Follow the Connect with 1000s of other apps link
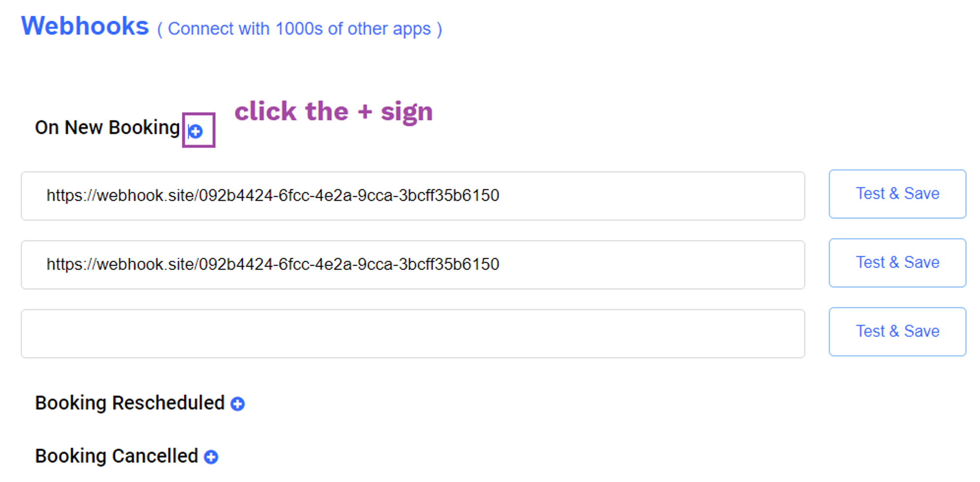This screenshot has width=980, height=482. tap(299, 29)
